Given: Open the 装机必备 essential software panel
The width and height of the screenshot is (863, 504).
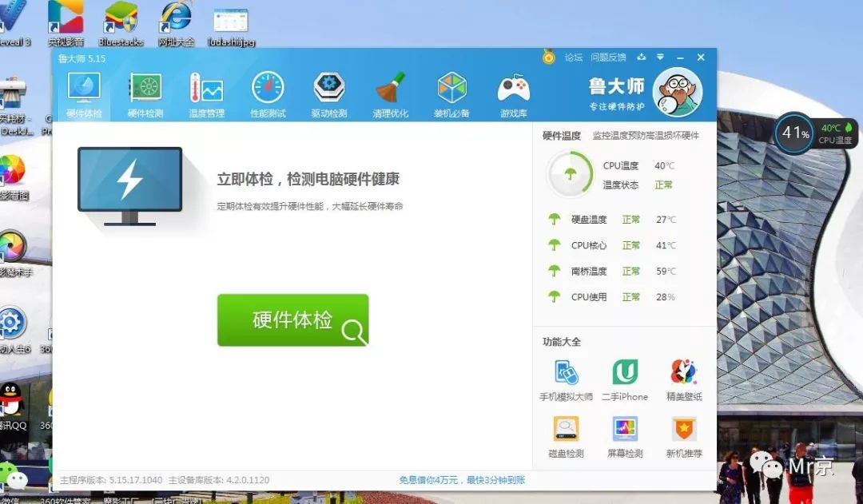Looking at the screenshot, I should click(452, 92).
